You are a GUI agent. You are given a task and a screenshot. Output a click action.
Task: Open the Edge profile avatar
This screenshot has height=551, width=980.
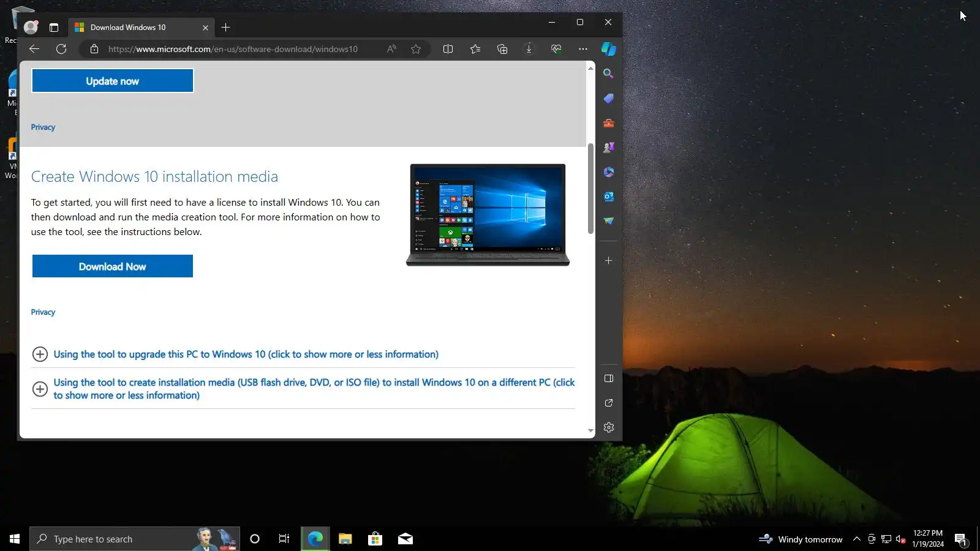(31, 28)
